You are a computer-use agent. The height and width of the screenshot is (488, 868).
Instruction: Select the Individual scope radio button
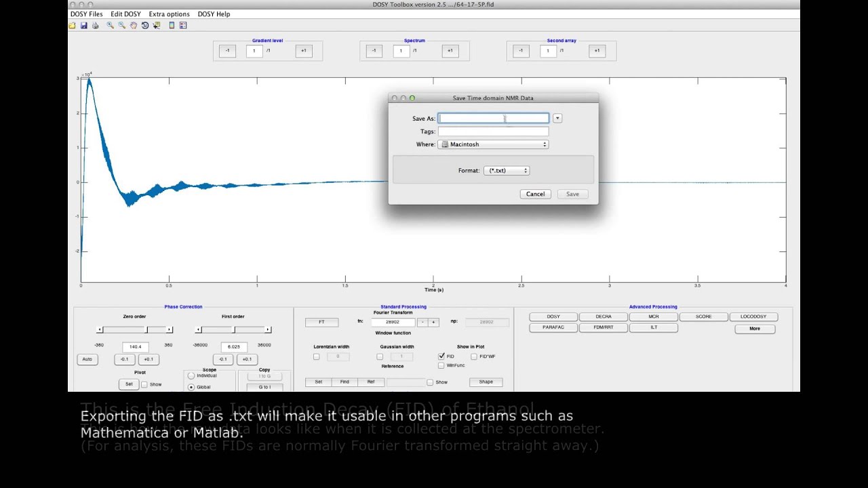(191, 375)
